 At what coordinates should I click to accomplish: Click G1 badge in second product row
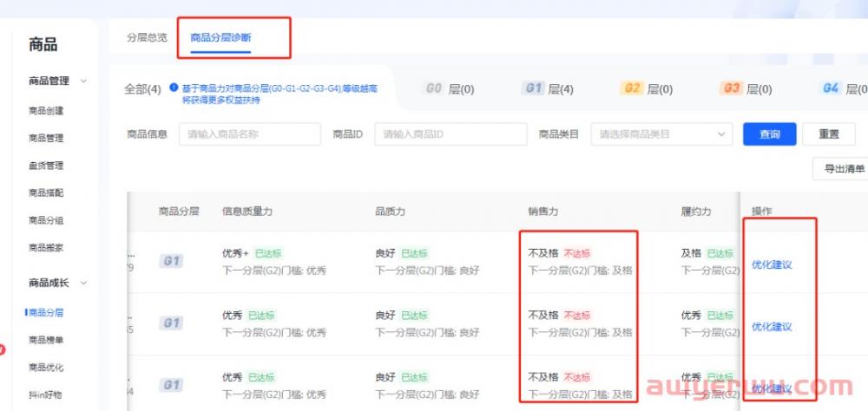171,323
